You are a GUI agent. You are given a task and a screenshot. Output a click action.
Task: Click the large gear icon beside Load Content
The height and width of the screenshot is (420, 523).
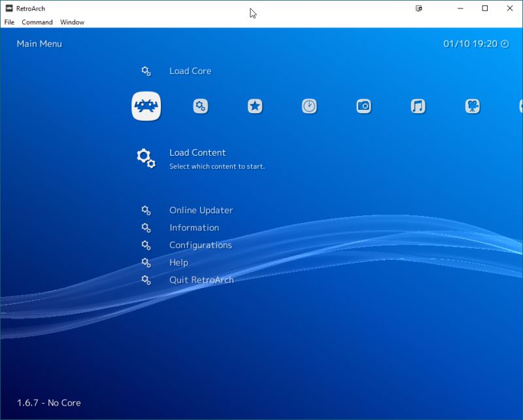point(145,157)
